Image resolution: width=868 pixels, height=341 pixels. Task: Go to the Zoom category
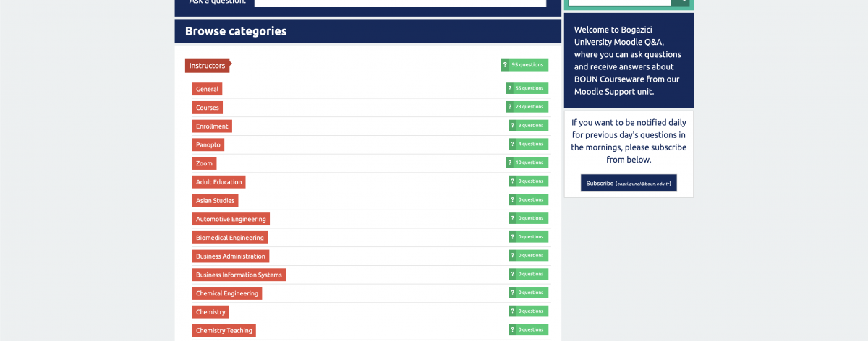point(204,163)
